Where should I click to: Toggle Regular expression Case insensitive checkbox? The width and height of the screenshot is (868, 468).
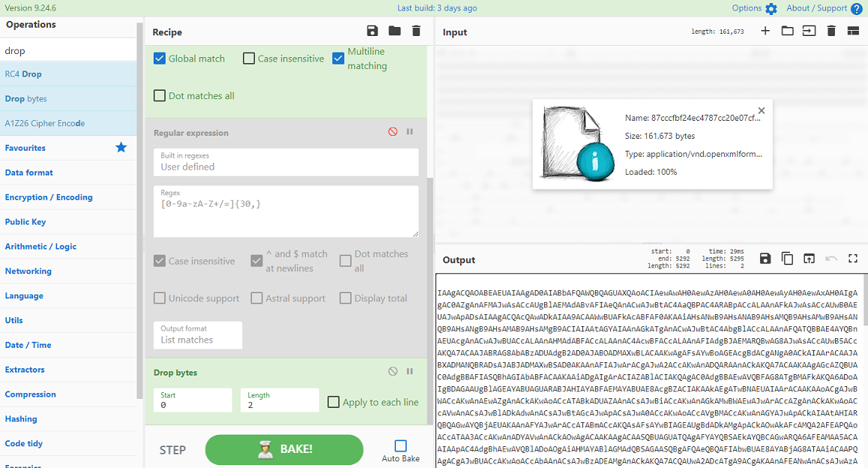(160, 261)
